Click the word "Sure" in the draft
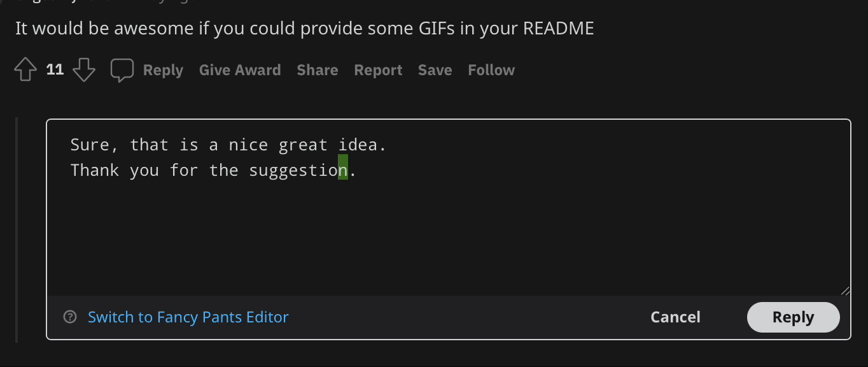The image size is (868, 367). click(90, 145)
